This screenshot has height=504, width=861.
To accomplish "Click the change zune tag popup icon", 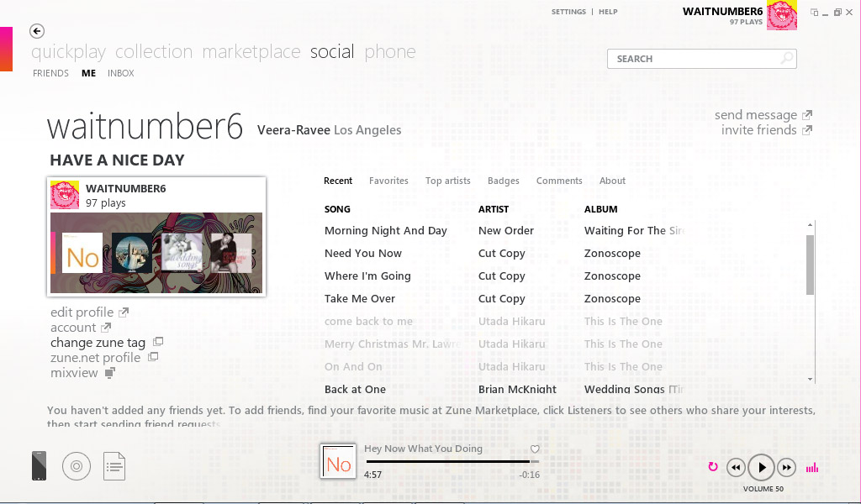I will click(158, 342).
